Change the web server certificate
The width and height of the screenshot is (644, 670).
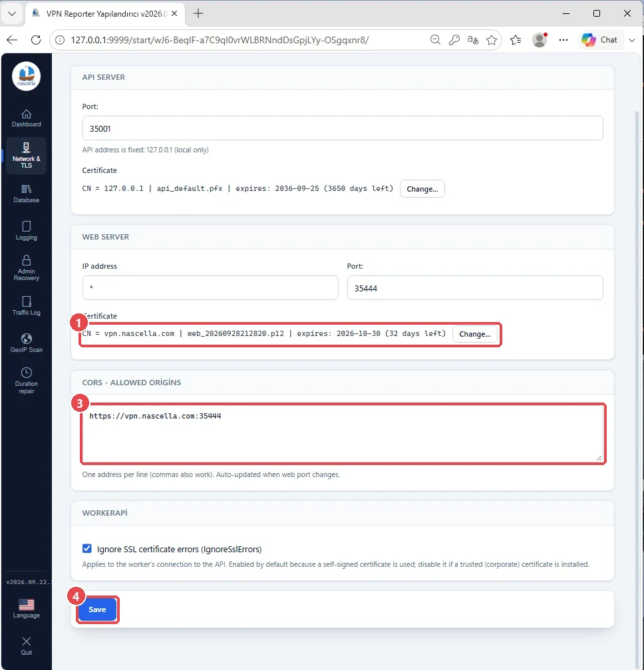[x=475, y=334]
